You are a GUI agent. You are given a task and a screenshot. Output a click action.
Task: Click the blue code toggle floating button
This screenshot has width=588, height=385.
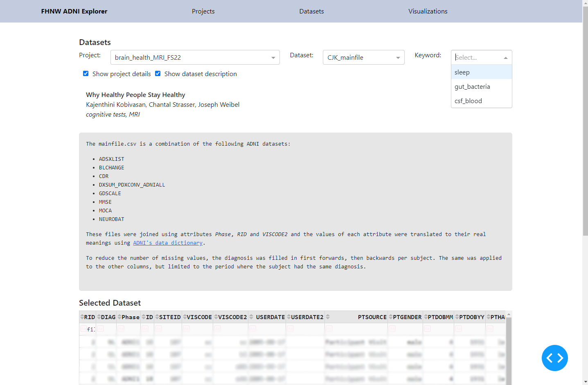pyautogui.click(x=554, y=358)
